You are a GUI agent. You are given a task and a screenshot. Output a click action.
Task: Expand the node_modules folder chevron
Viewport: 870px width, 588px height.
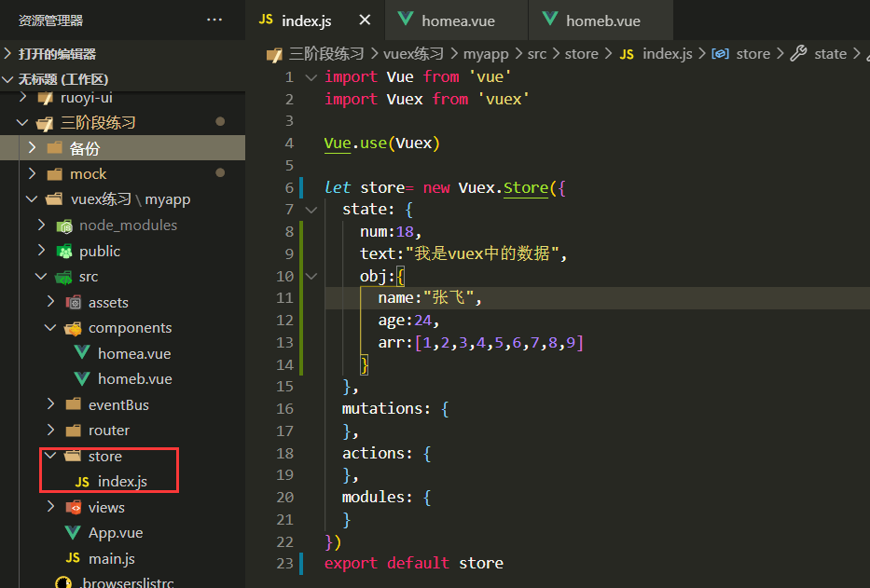click(x=42, y=225)
